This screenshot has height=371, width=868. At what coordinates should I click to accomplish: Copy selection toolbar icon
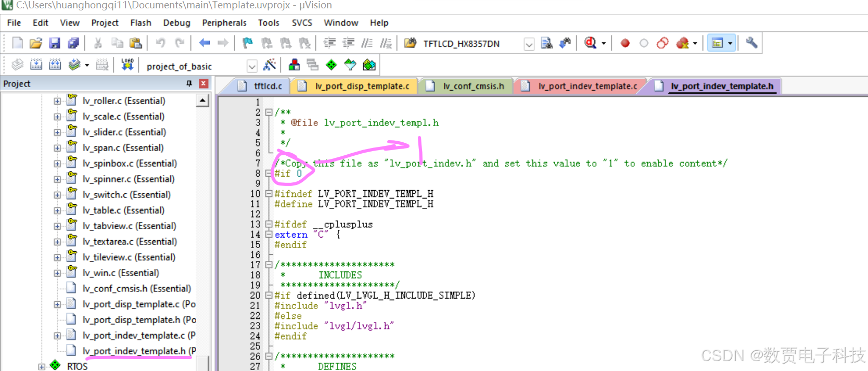[x=117, y=43]
